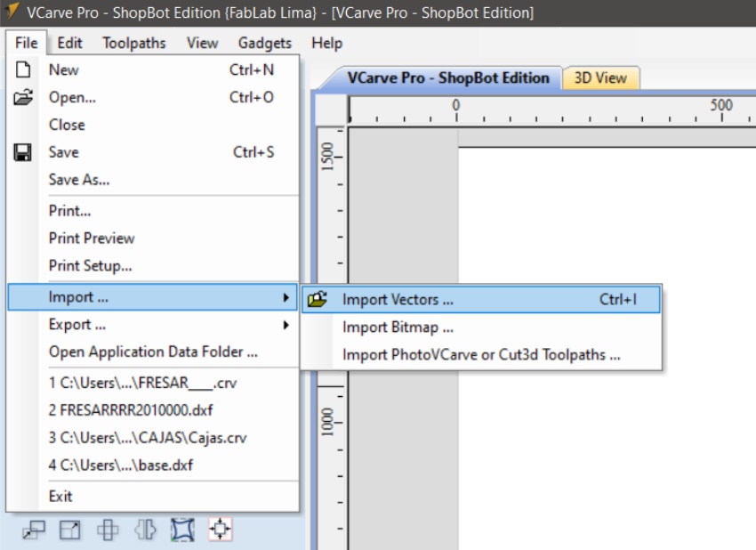Image resolution: width=756 pixels, height=550 pixels.
Task: Select the VCarve Pro - ShopBot Edition tab
Action: coord(448,77)
